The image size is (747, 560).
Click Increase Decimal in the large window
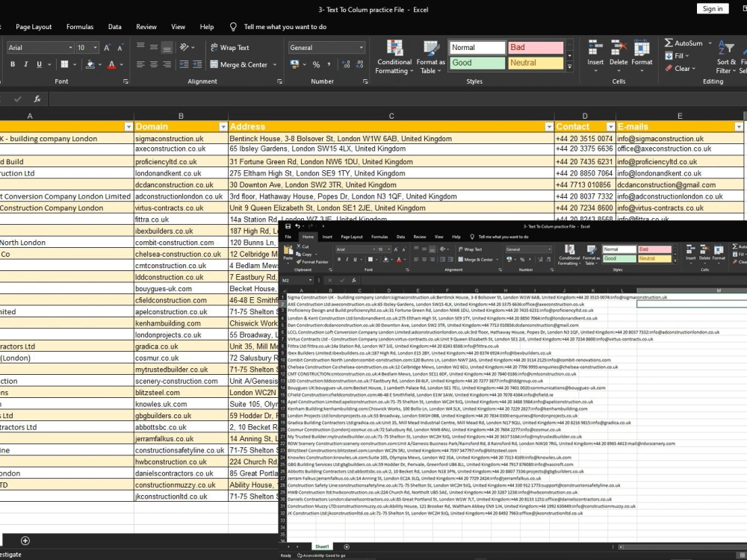click(x=346, y=64)
